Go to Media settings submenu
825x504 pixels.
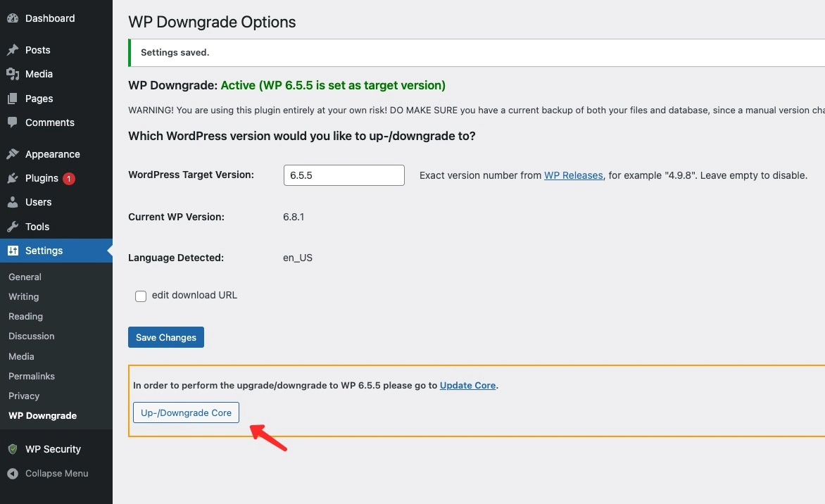pyautogui.click(x=21, y=356)
